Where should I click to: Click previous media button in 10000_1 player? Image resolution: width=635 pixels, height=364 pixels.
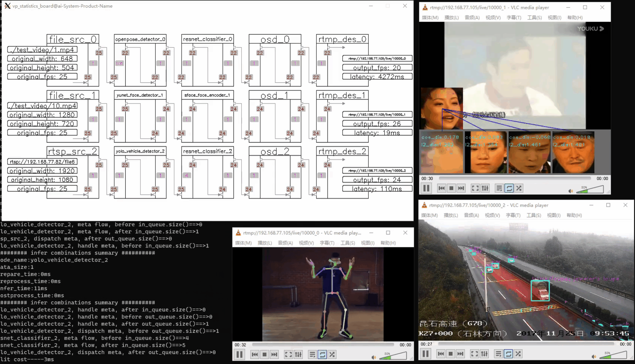pos(442,188)
